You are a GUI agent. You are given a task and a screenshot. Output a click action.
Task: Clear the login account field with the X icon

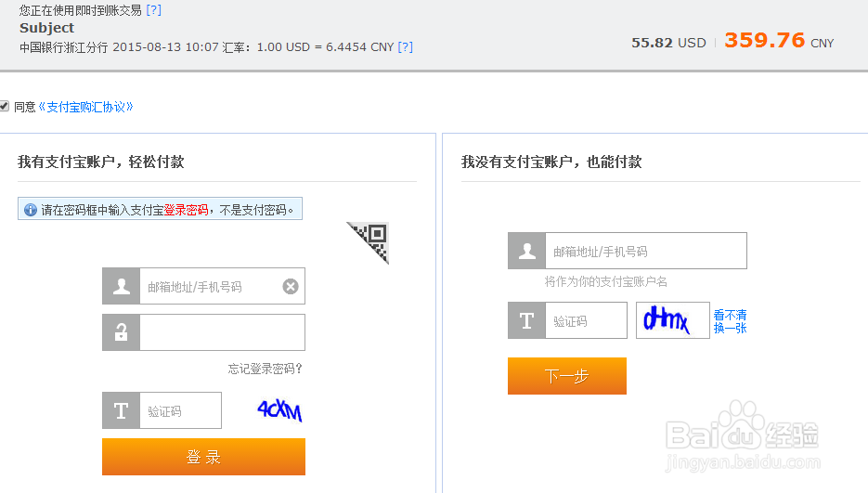tap(291, 286)
